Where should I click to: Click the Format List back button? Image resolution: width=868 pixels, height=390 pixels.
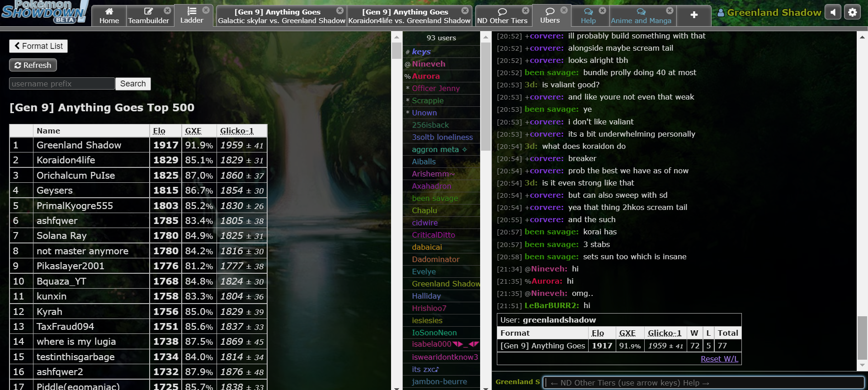click(38, 46)
